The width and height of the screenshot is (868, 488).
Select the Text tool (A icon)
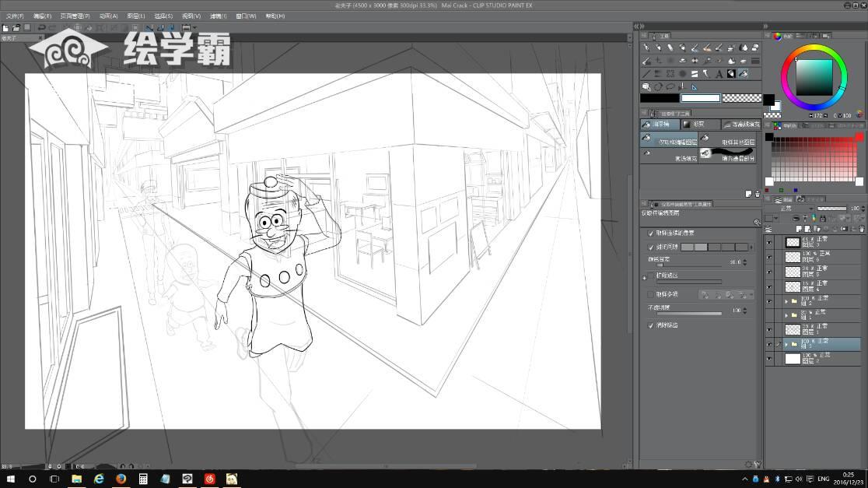pyautogui.click(x=719, y=74)
